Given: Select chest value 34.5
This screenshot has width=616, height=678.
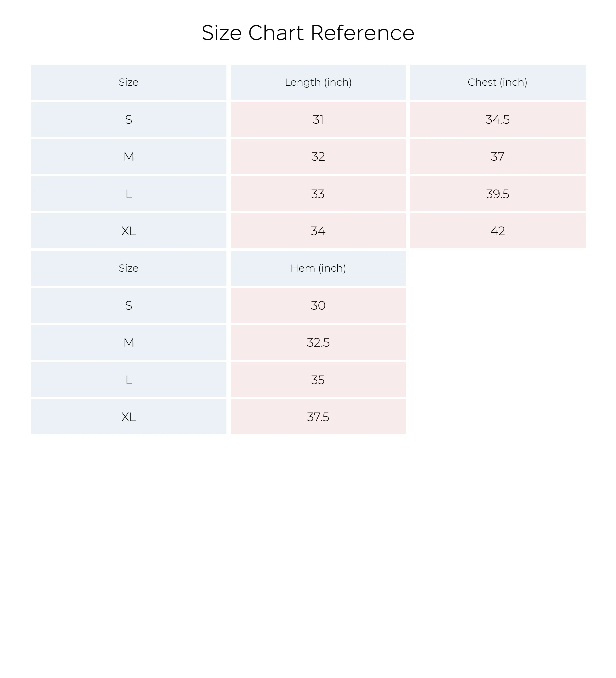Looking at the screenshot, I should [x=497, y=119].
